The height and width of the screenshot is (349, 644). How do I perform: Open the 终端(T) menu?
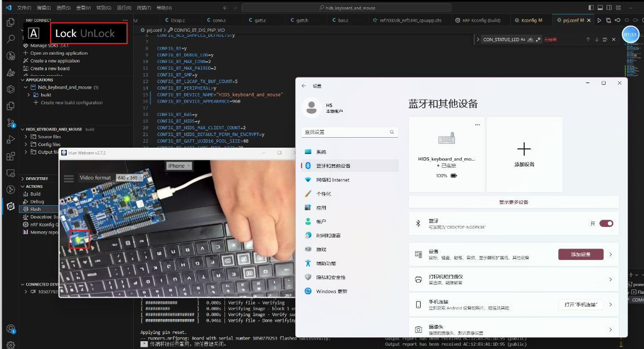[x=144, y=8]
